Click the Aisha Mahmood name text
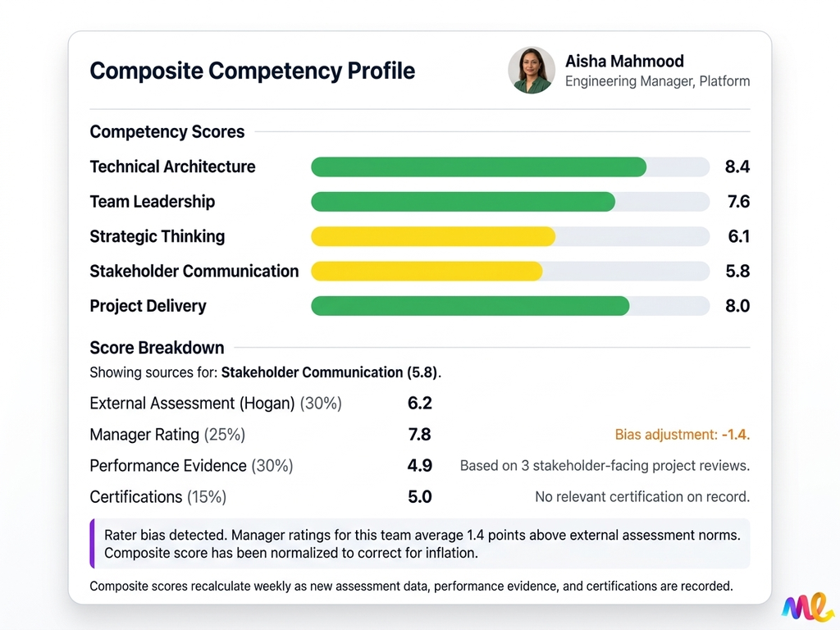 pos(624,62)
